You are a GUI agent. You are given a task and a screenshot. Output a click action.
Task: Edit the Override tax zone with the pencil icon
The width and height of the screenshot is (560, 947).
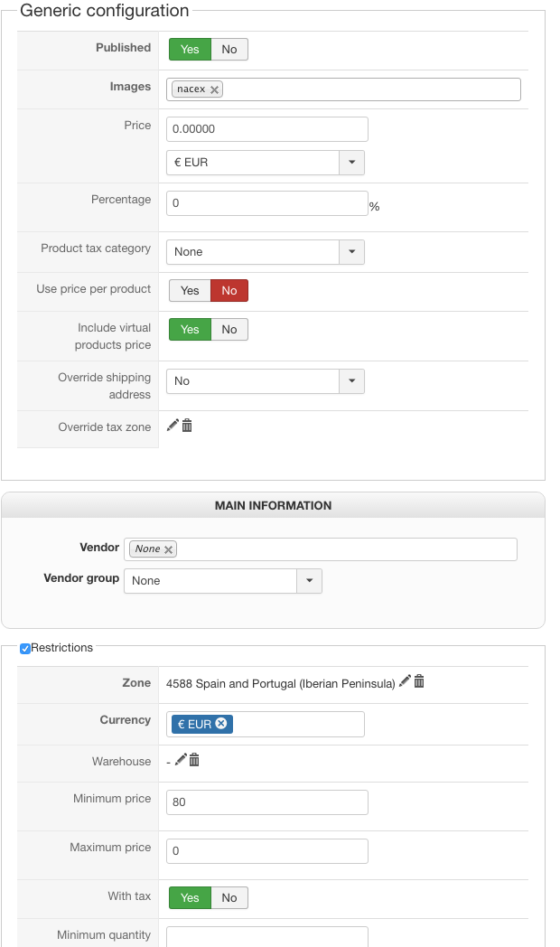click(x=173, y=426)
